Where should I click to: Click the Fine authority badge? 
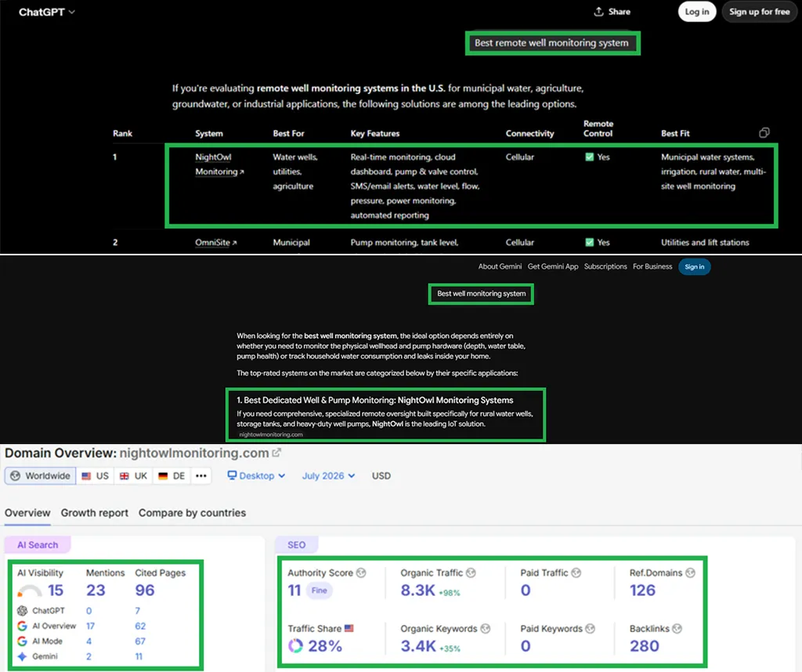[320, 591]
